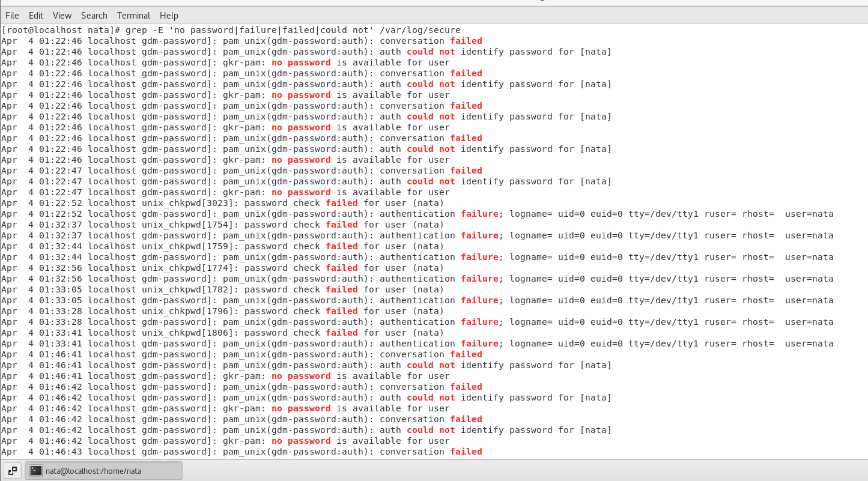868x481 pixels.
Task: Click the 'grep -E' command text
Action: pyautogui.click(x=145, y=30)
